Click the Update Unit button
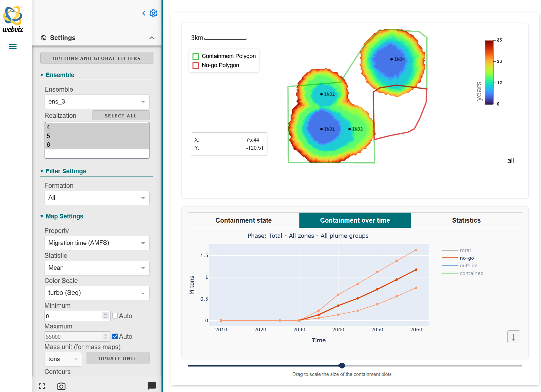541x392 pixels. coord(118,358)
